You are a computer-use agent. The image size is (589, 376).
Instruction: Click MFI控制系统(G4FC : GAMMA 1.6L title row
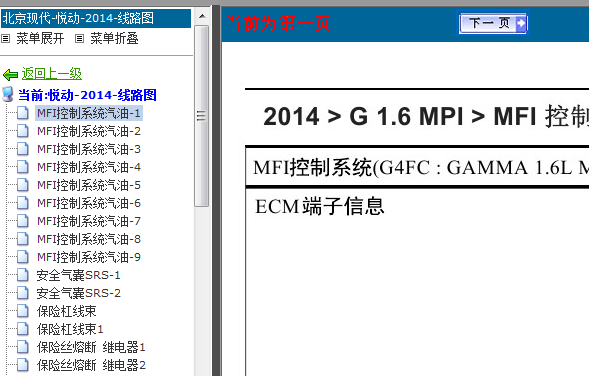tap(417, 167)
